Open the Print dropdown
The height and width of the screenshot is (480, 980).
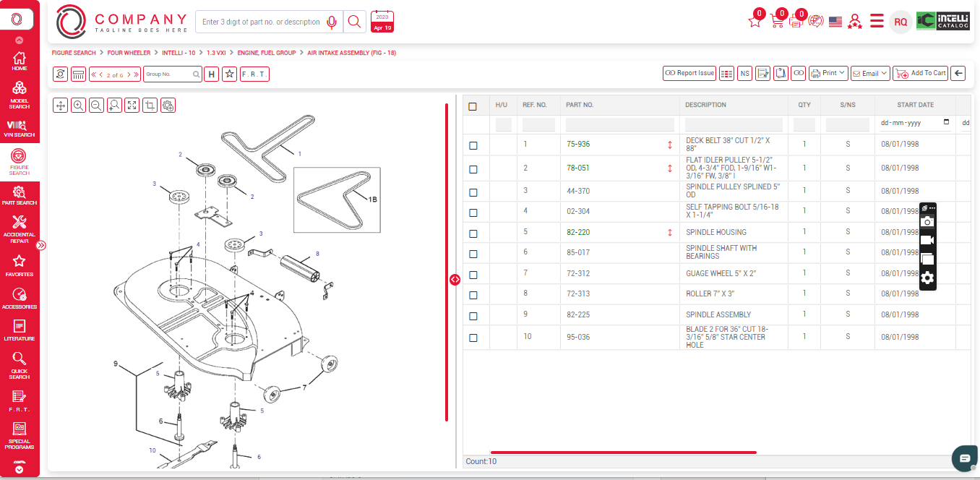coord(828,72)
